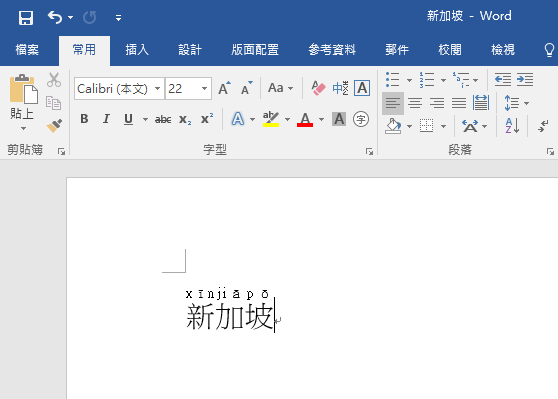
Task: Click the Tell Me lightbulb icon
Action: [x=549, y=50]
